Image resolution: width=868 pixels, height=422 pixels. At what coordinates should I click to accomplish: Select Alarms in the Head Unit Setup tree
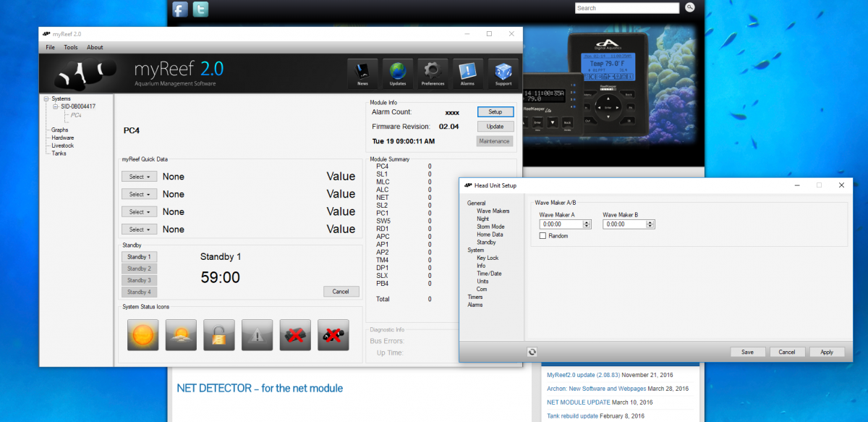(x=475, y=305)
